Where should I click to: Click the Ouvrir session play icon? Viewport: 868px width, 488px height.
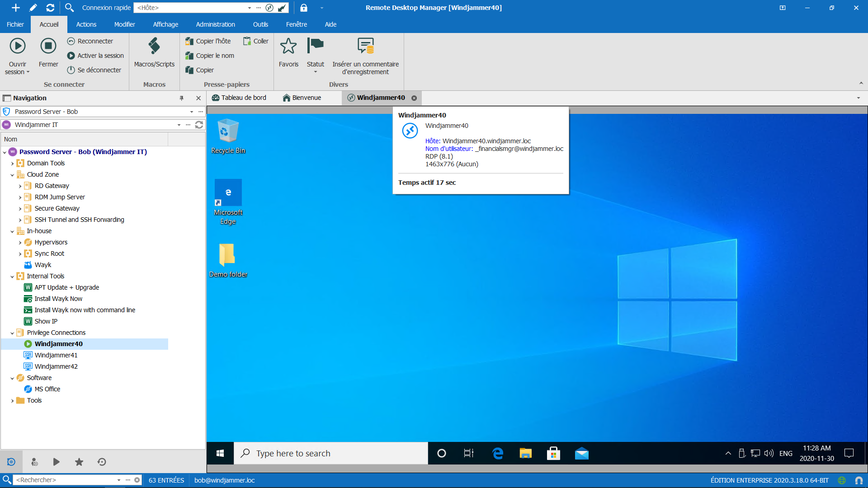[18, 46]
